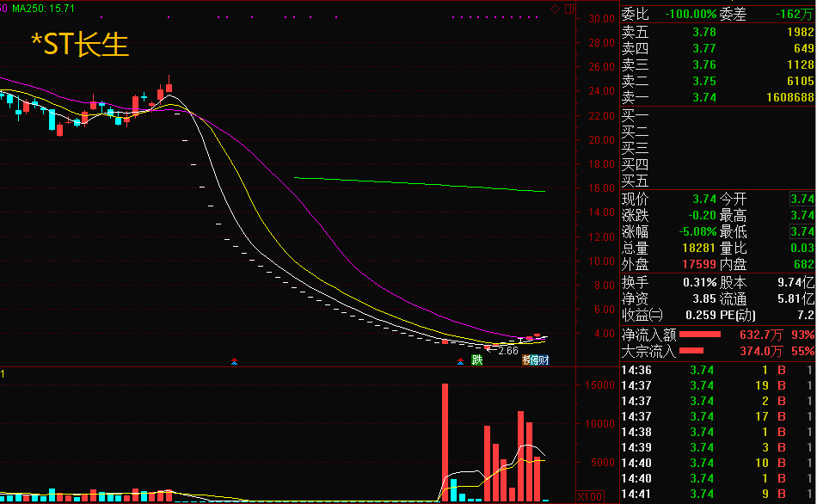Click the blue 财 badge
817x504 pixels.
pos(544,360)
